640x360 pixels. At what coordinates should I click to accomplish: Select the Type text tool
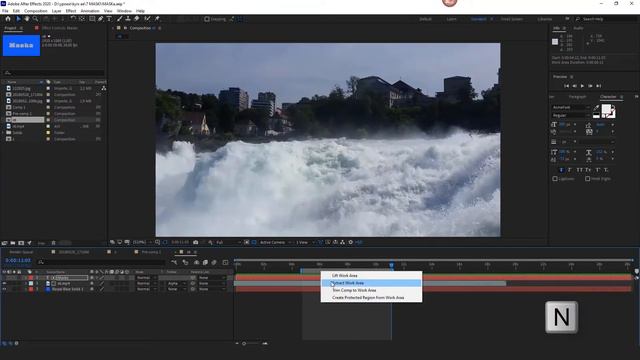(109, 19)
